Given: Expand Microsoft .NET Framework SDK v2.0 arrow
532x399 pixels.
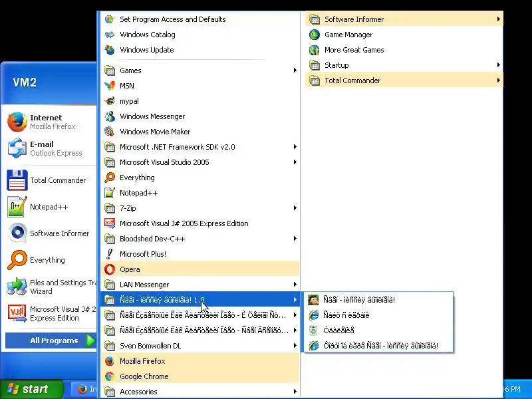Looking at the screenshot, I should 295,147.
